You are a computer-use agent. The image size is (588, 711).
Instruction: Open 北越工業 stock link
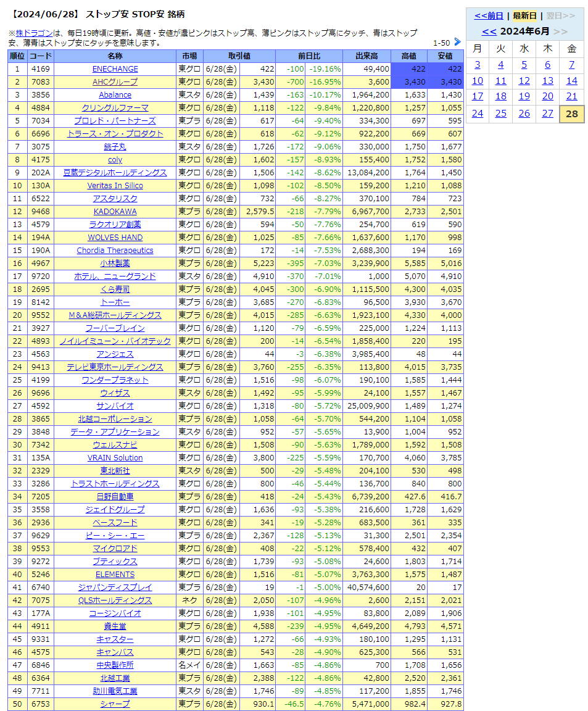point(115,678)
